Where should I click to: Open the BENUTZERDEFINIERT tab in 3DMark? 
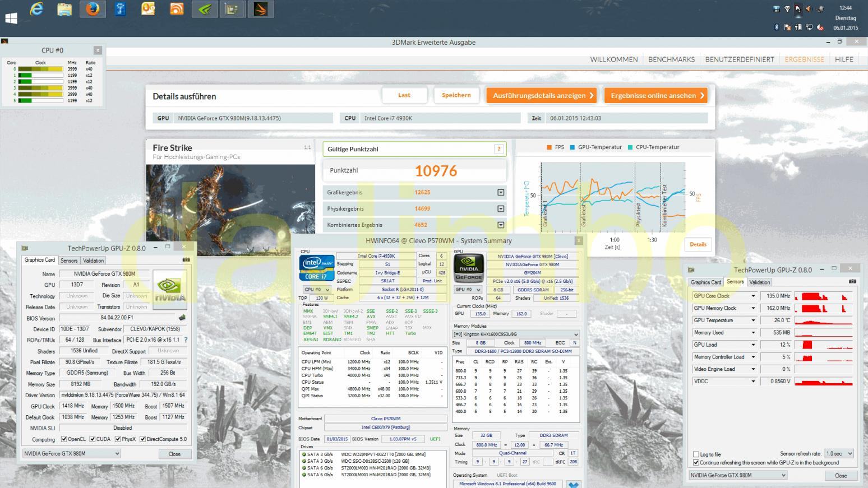[740, 59]
